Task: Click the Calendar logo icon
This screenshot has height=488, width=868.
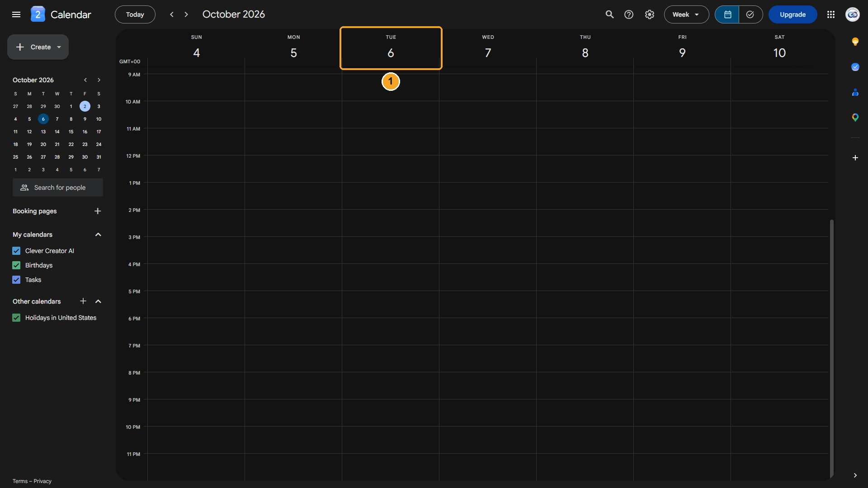Action: 38,14
